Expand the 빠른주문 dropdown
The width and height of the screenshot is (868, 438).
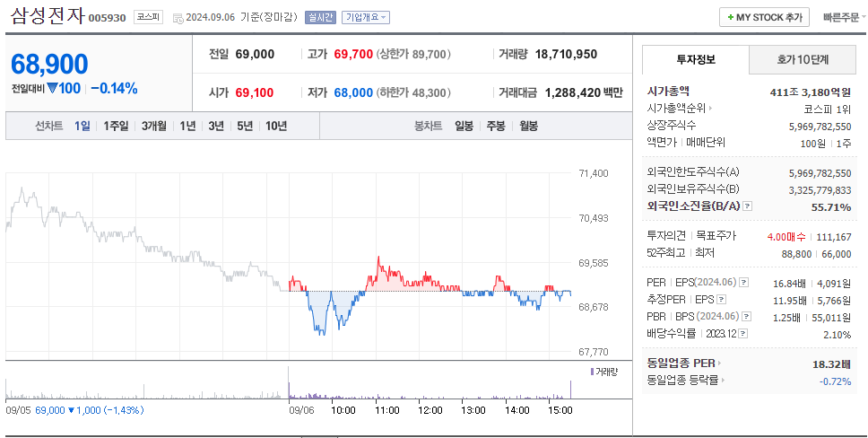[x=844, y=18]
